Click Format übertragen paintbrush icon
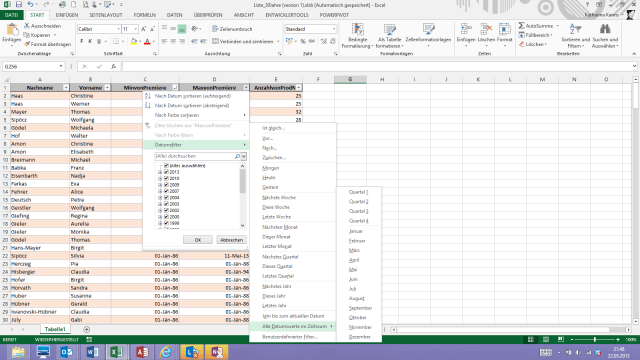Viewport: 640px width, 360px height. (27, 44)
